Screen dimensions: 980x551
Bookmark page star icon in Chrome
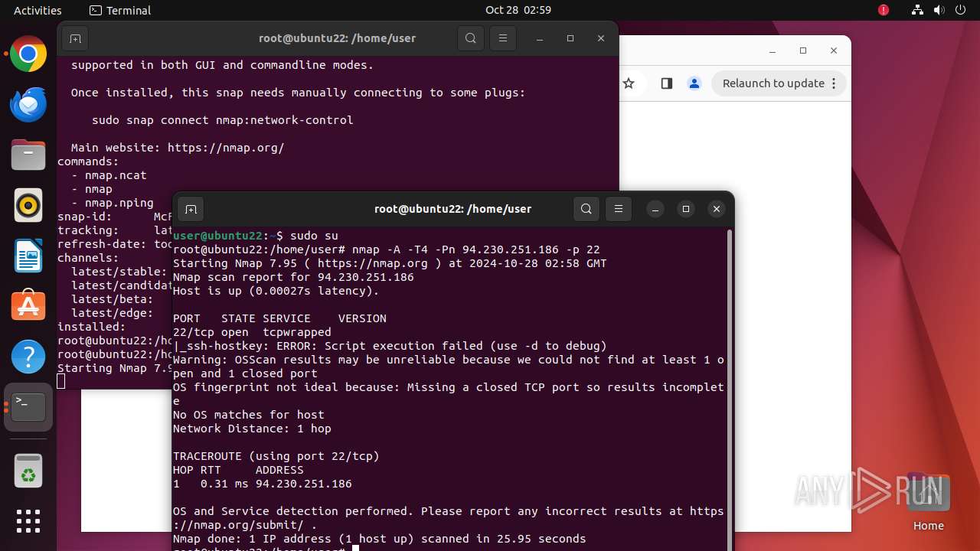tap(629, 83)
